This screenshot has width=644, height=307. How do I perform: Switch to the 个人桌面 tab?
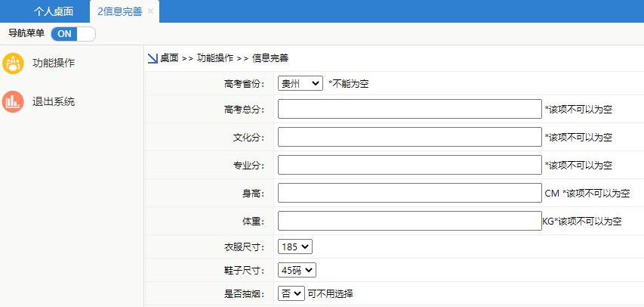54,11
